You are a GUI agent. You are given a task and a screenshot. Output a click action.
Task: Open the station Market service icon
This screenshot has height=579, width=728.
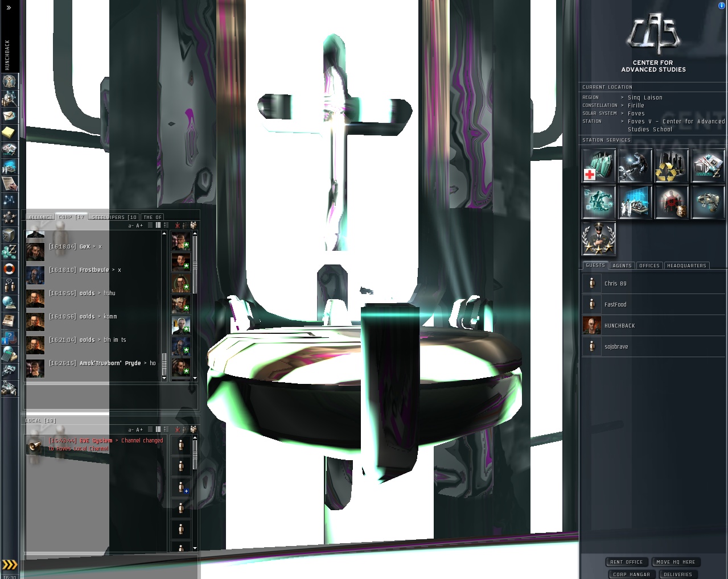tap(708, 166)
